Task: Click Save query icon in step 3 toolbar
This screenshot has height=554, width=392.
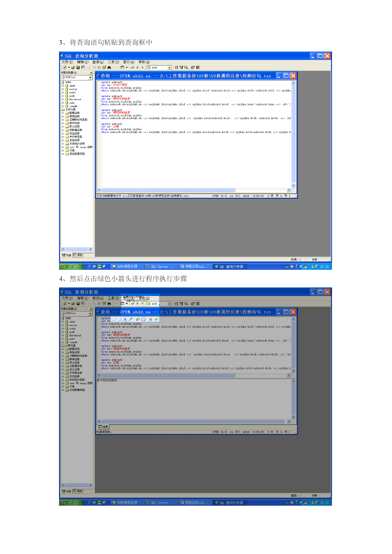Action: (x=78, y=67)
